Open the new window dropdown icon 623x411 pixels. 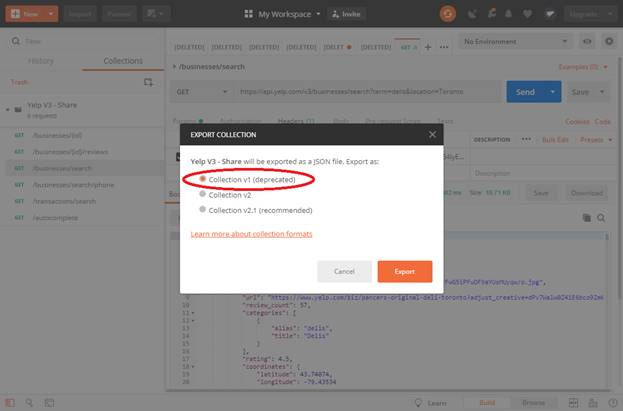coord(155,14)
